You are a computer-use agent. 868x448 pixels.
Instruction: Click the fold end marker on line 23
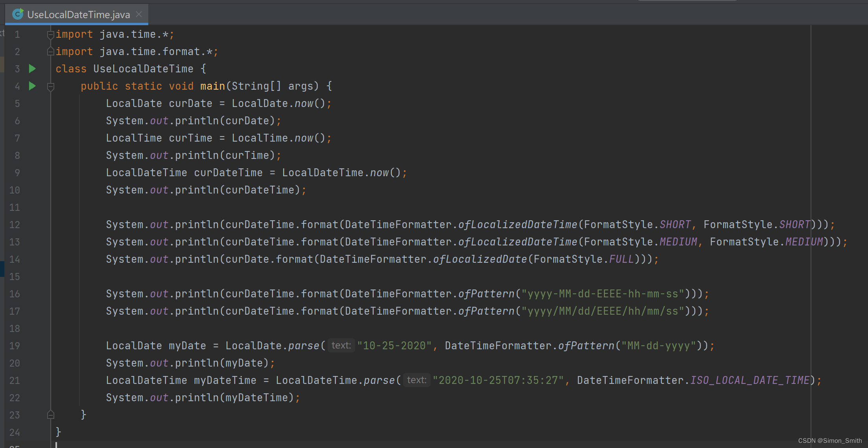coord(50,415)
